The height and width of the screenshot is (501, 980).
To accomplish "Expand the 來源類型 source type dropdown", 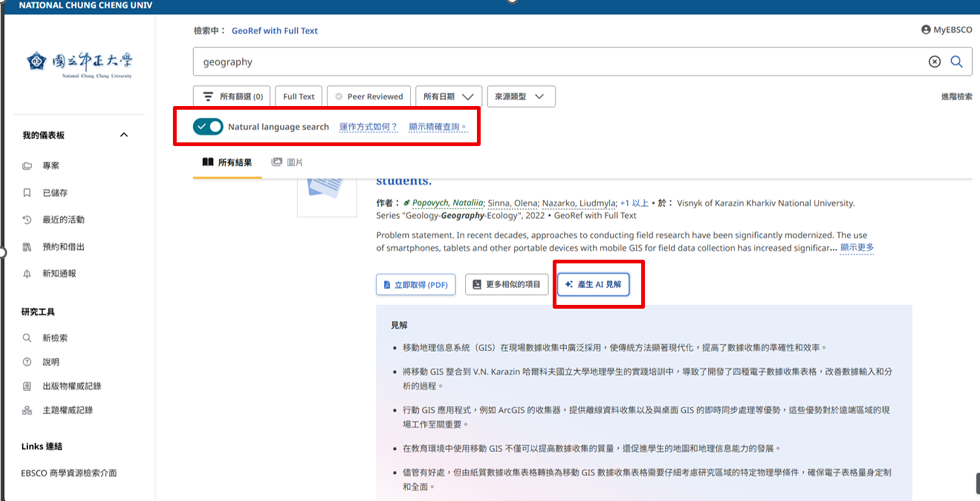I will [x=520, y=96].
